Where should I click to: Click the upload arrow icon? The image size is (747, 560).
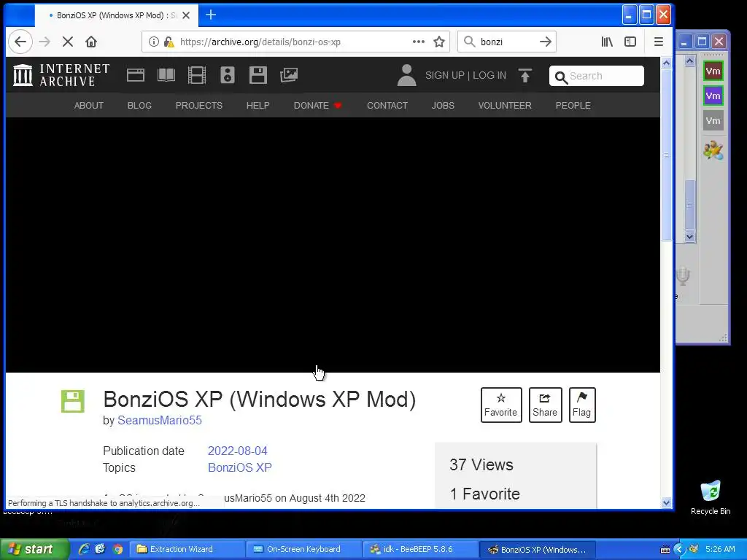point(525,75)
